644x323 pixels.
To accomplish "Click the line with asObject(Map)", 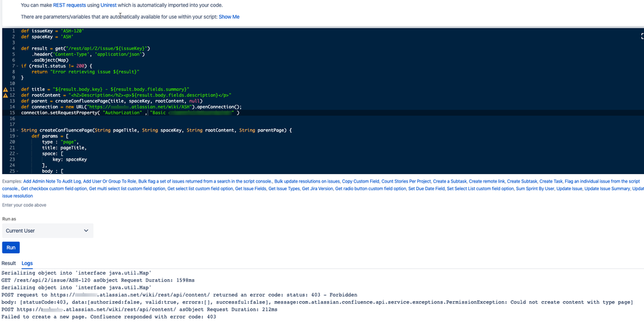I will point(50,59).
